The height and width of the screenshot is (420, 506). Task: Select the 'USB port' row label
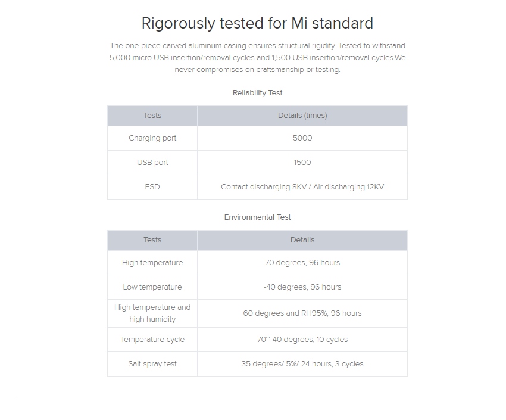coord(152,163)
